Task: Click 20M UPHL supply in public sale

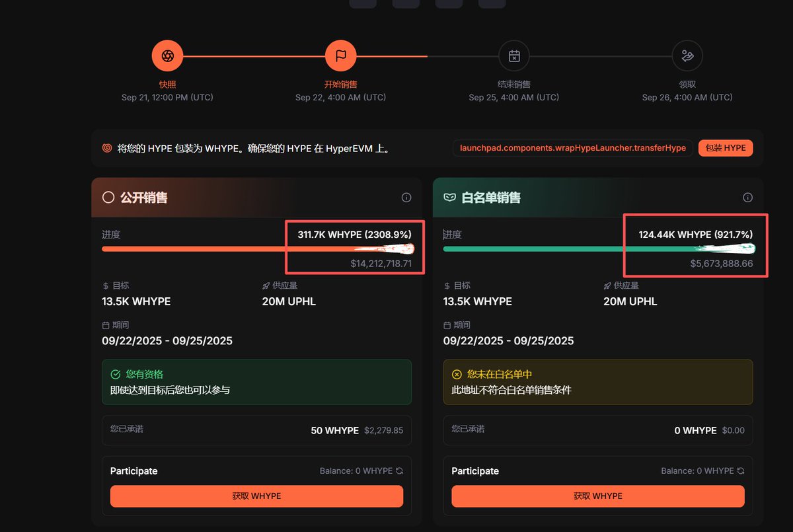Action: tap(289, 301)
